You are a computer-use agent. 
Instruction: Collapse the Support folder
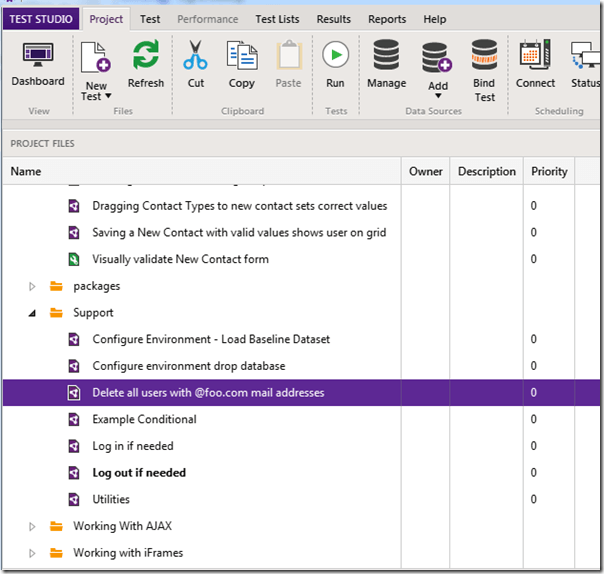tap(32, 313)
